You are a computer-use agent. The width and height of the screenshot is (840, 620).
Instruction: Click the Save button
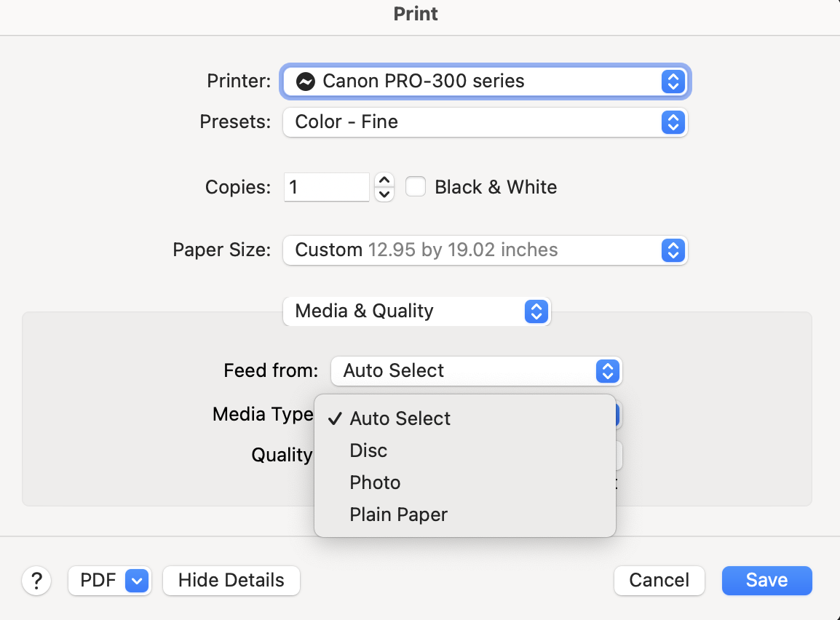tap(766, 581)
